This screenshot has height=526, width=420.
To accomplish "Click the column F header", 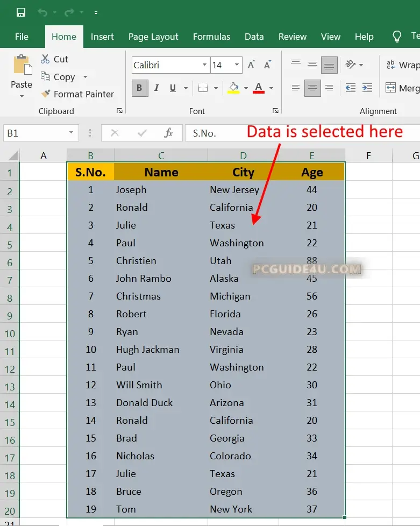I will [x=368, y=156].
